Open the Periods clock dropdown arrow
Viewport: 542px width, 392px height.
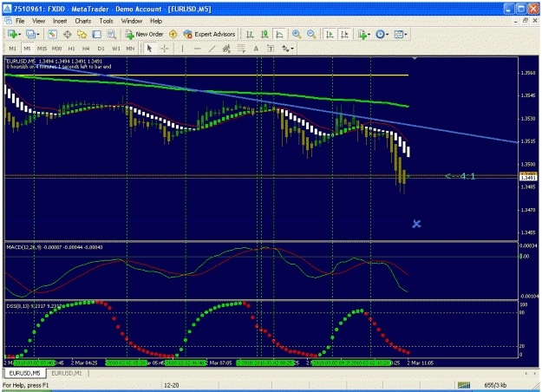coord(387,35)
